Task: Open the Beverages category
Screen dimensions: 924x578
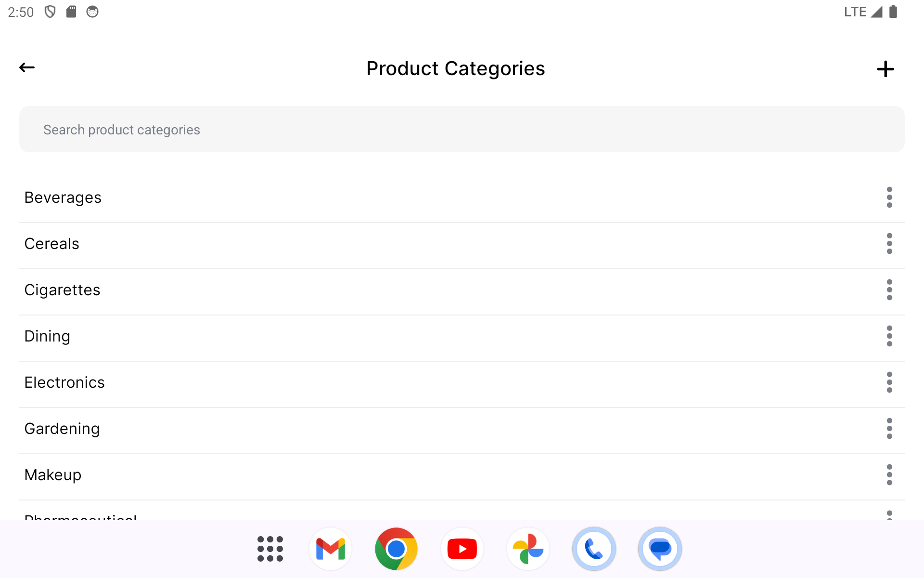Action: [x=63, y=197]
